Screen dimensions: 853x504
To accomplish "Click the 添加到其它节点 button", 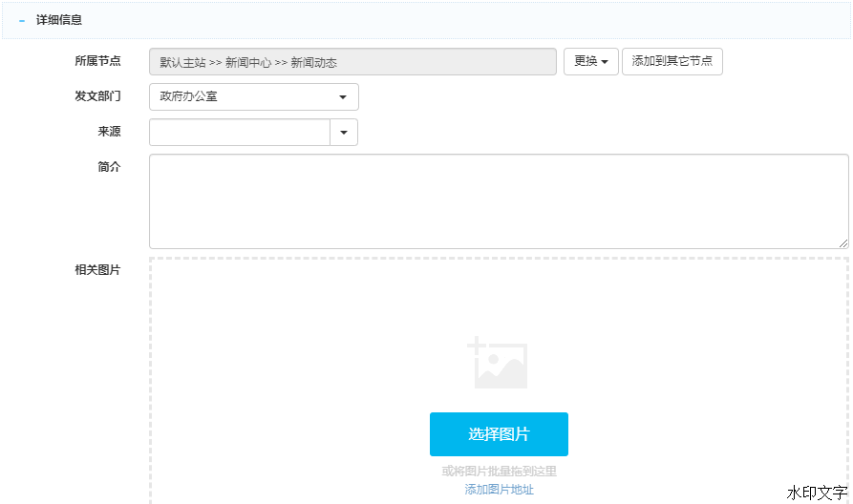I will pos(672,61).
